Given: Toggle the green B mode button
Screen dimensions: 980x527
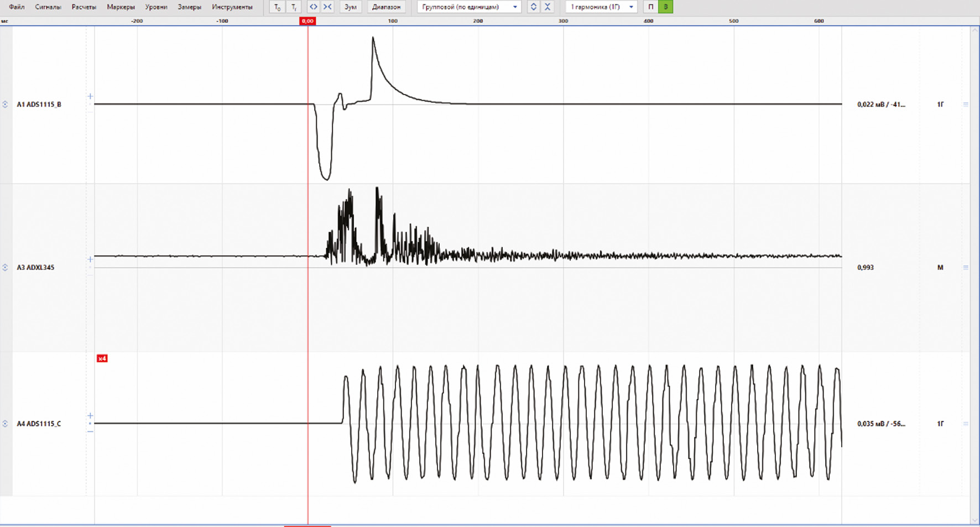Looking at the screenshot, I should tap(665, 7).
